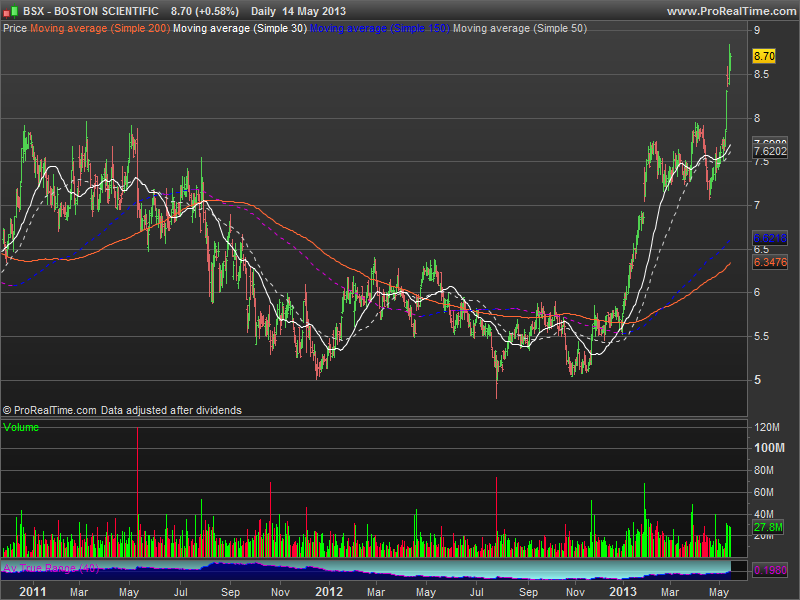The width and height of the screenshot is (800, 600).
Task: Open the www.ProRealTime.com link
Action: point(732,11)
